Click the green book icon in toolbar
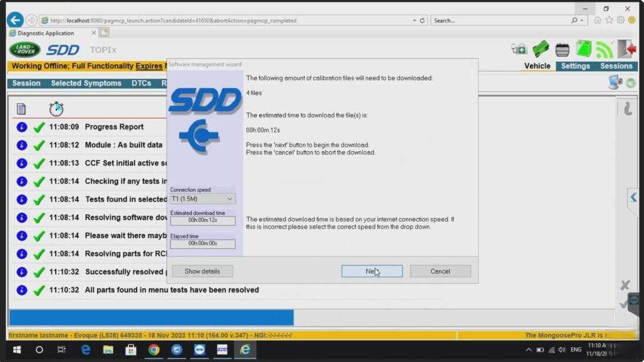 pyautogui.click(x=583, y=49)
